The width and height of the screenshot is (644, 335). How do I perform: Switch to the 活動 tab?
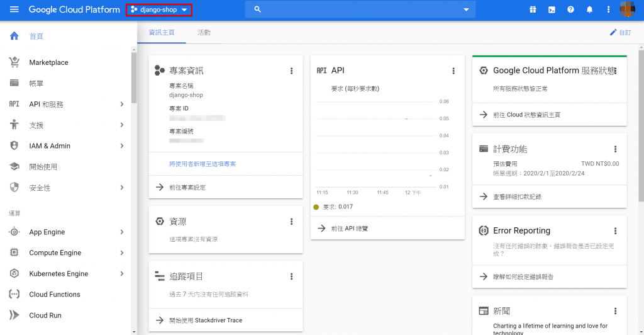click(x=204, y=33)
